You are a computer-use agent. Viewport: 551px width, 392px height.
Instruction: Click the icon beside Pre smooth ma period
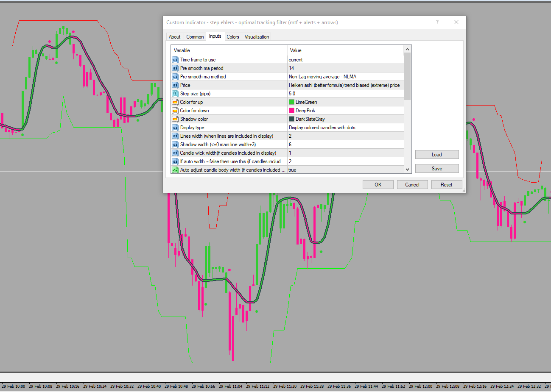175,68
